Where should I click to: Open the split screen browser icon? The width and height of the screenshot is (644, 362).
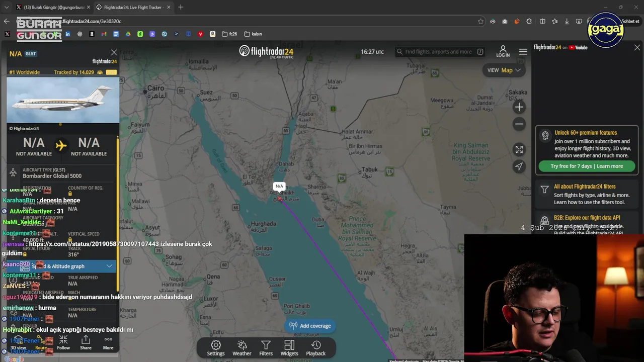click(542, 21)
